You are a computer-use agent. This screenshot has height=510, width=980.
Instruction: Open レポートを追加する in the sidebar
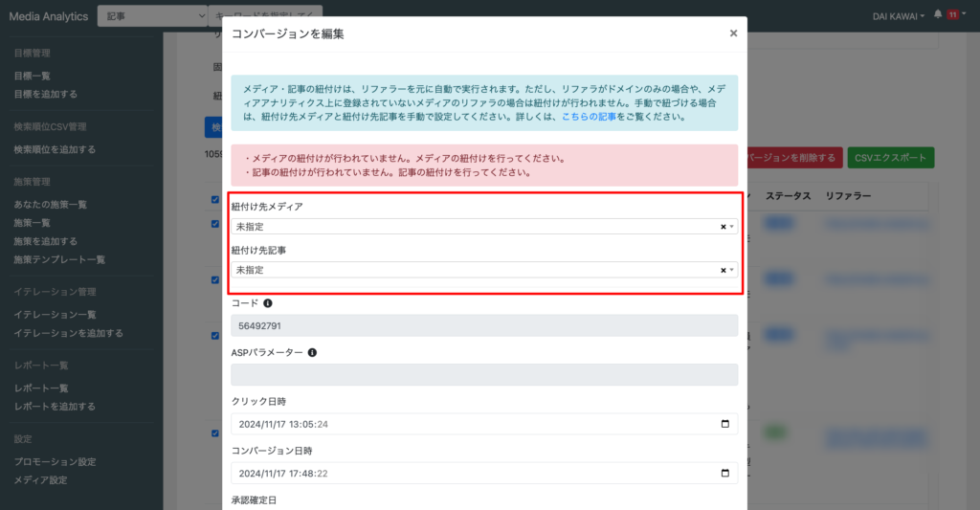[55, 407]
